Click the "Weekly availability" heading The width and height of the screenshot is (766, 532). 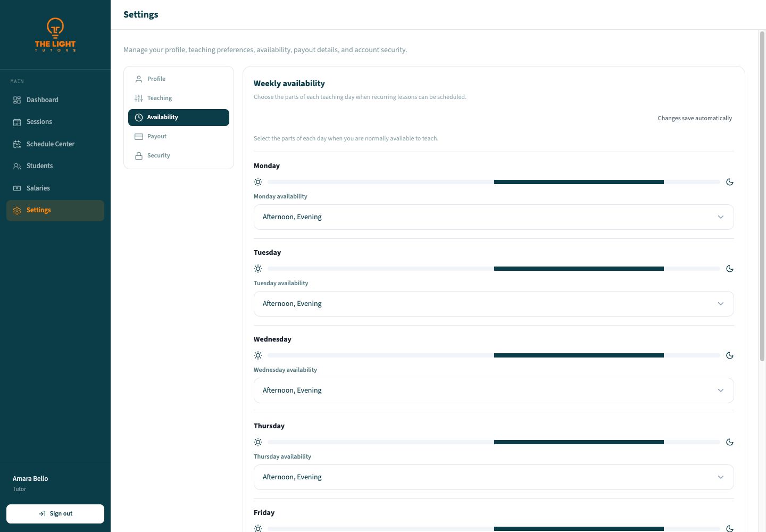pos(289,84)
